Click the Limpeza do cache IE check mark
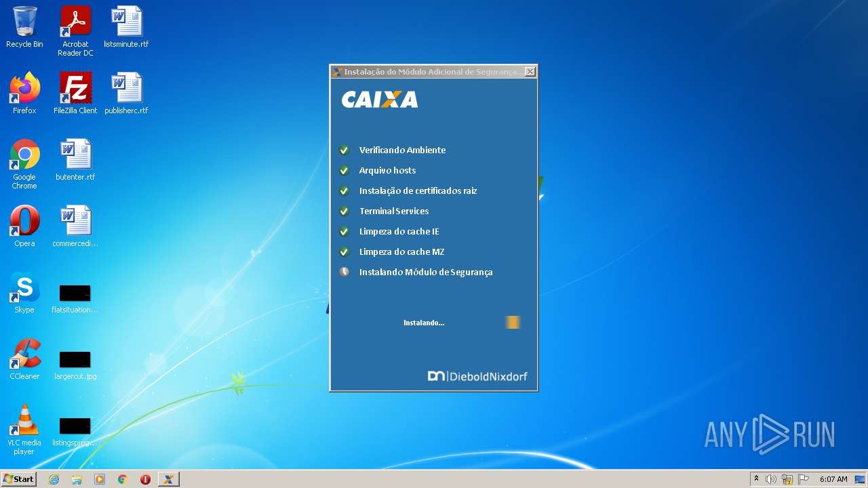Viewport: 868px width, 488px height. coord(344,232)
